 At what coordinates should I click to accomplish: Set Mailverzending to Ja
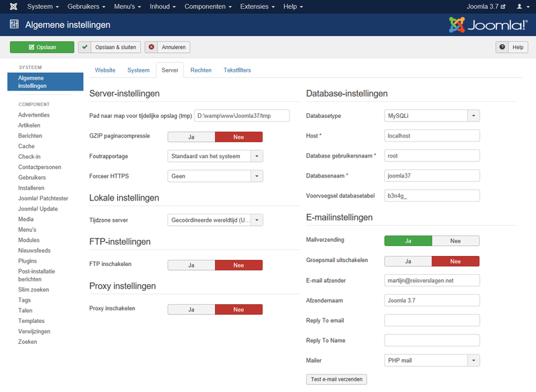[x=408, y=241]
